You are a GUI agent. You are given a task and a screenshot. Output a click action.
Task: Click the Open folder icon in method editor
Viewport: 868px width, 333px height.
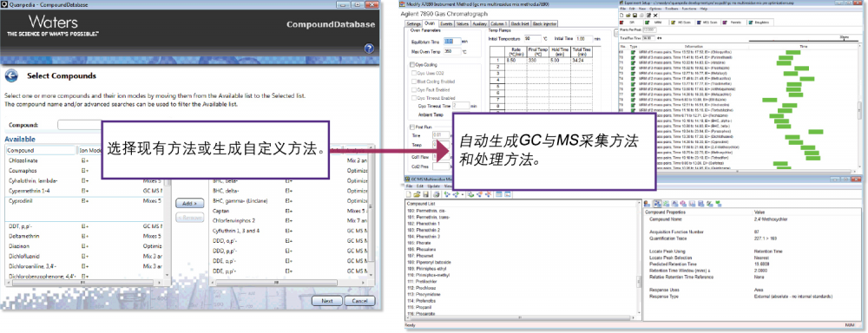(x=416, y=194)
